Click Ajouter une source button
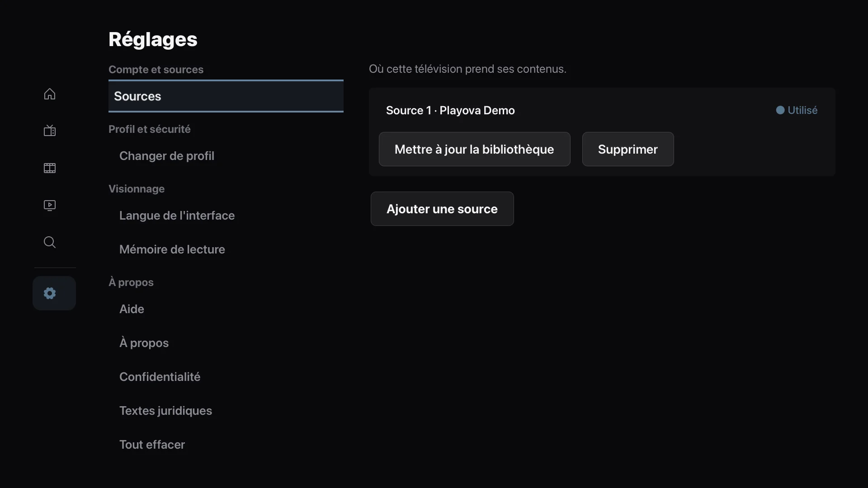 click(442, 209)
